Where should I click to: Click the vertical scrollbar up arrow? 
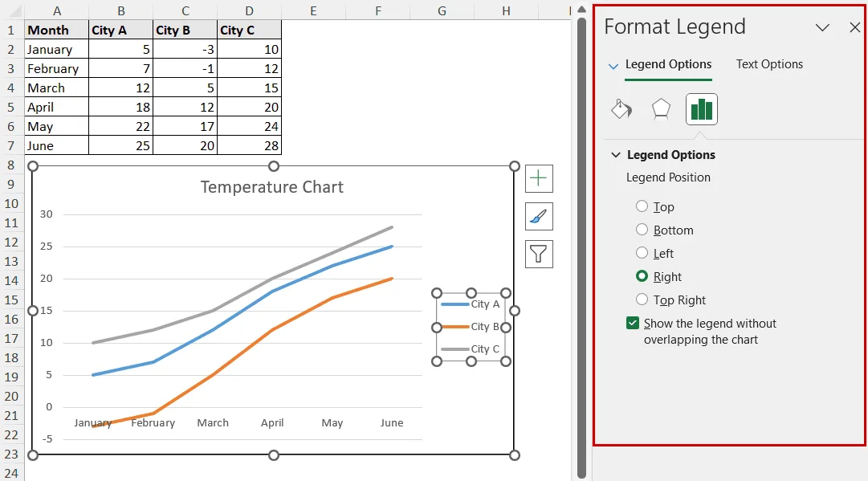coord(581,10)
